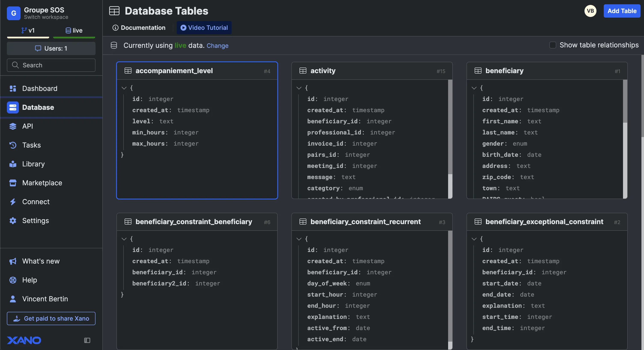Viewport: 644px width, 350px height.
Task: Collapse sidebar using panel icon
Action: pyautogui.click(x=87, y=340)
